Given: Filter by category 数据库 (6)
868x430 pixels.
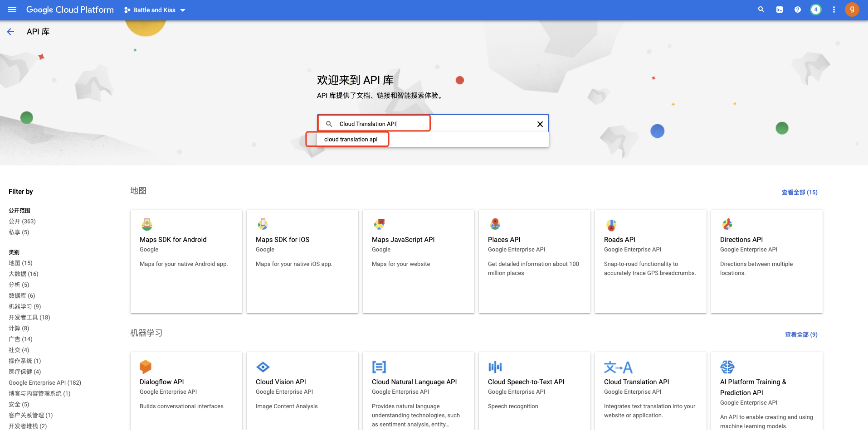Looking at the screenshot, I should pyautogui.click(x=22, y=295).
